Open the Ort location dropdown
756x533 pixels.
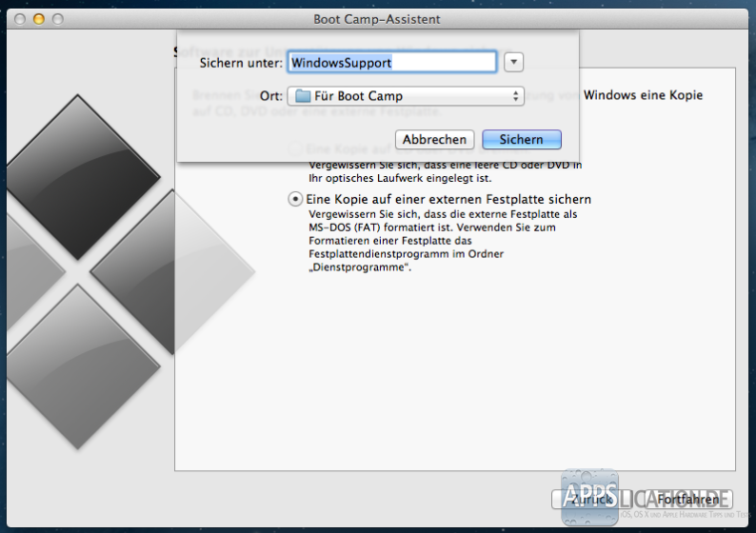[x=406, y=96]
